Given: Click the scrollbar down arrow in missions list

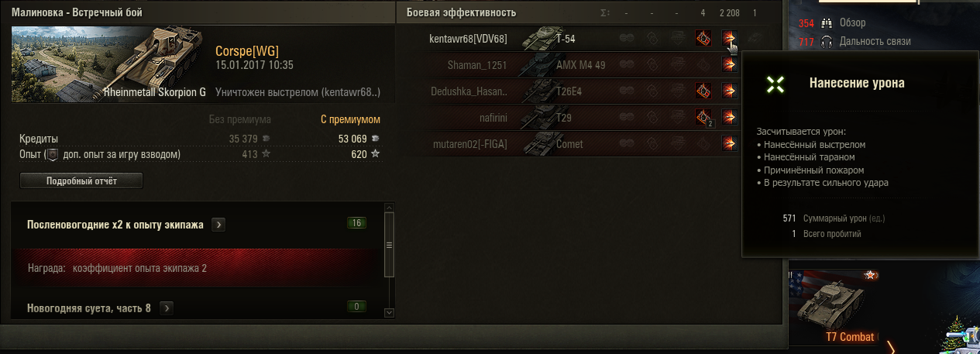Looking at the screenshot, I should tap(390, 312).
